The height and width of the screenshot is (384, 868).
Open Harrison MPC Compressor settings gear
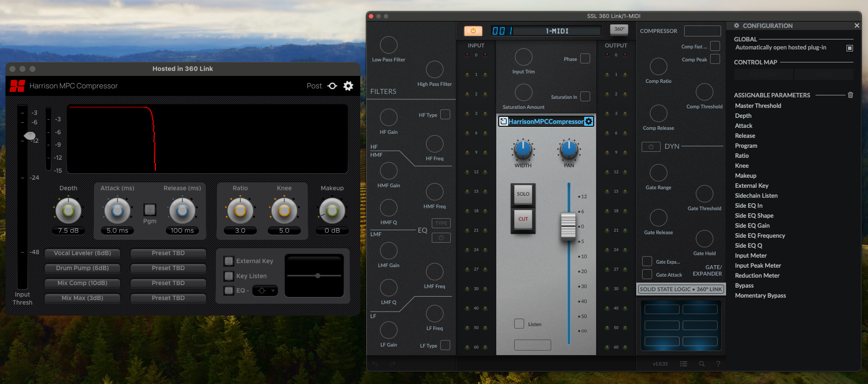click(348, 86)
